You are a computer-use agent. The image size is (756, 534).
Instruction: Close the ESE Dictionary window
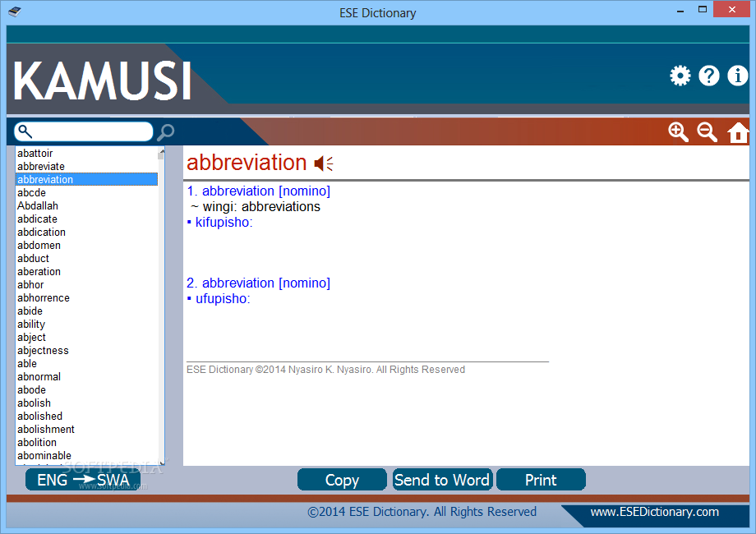tap(732, 9)
